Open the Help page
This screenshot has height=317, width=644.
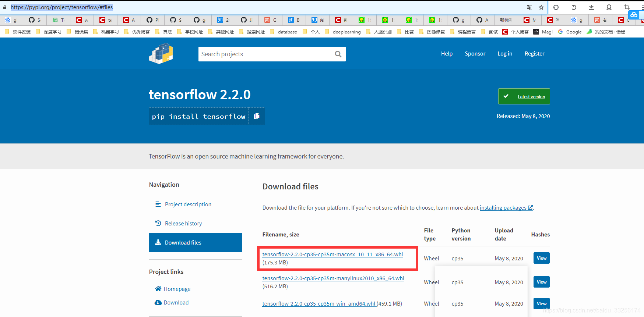447,54
